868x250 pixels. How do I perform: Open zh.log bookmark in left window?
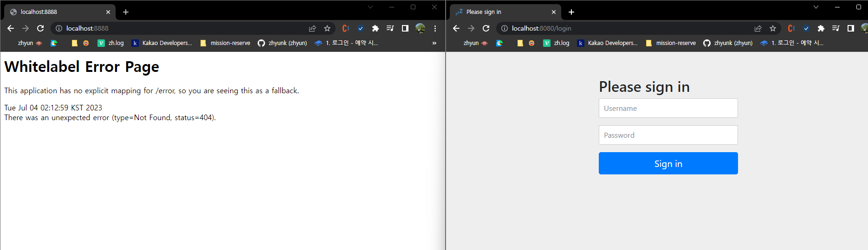click(x=111, y=43)
